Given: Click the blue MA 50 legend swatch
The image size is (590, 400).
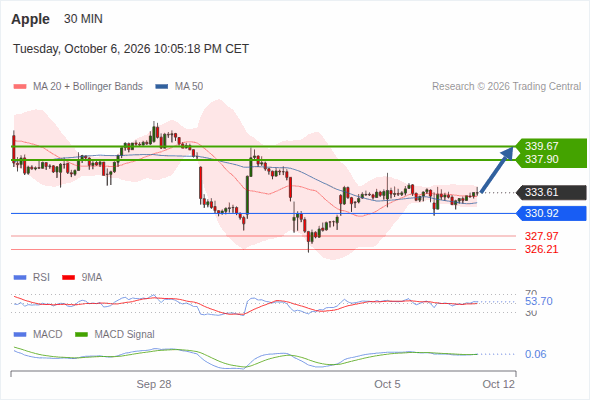Looking at the screenshot, I should pyautogui.click(x=162, y=87).
